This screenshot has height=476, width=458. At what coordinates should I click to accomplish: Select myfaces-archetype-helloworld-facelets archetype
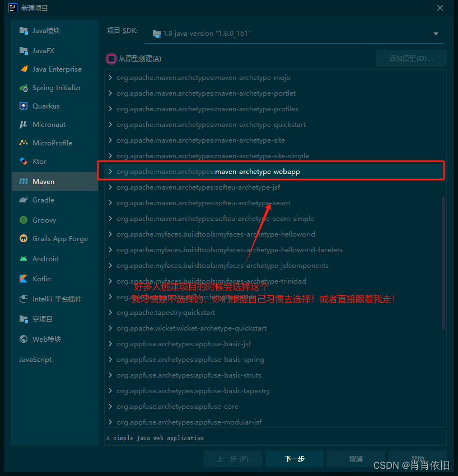pyautogui.click(x=275, y=250)
